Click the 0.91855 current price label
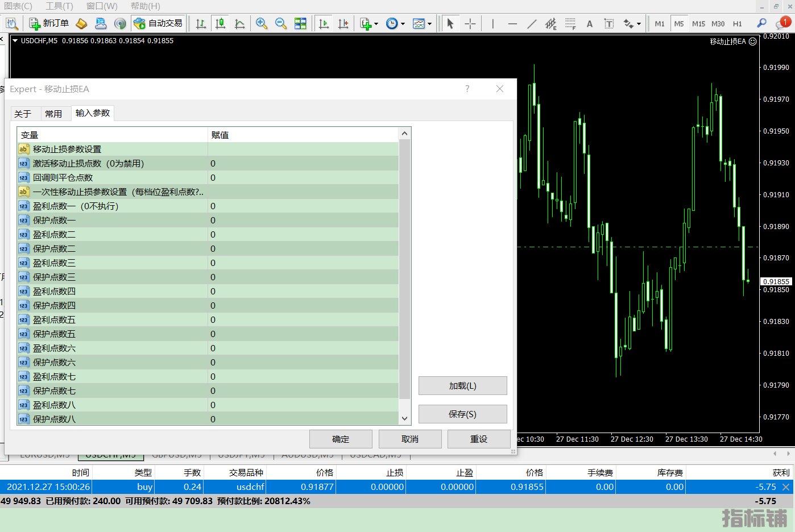 pos(776,282)
